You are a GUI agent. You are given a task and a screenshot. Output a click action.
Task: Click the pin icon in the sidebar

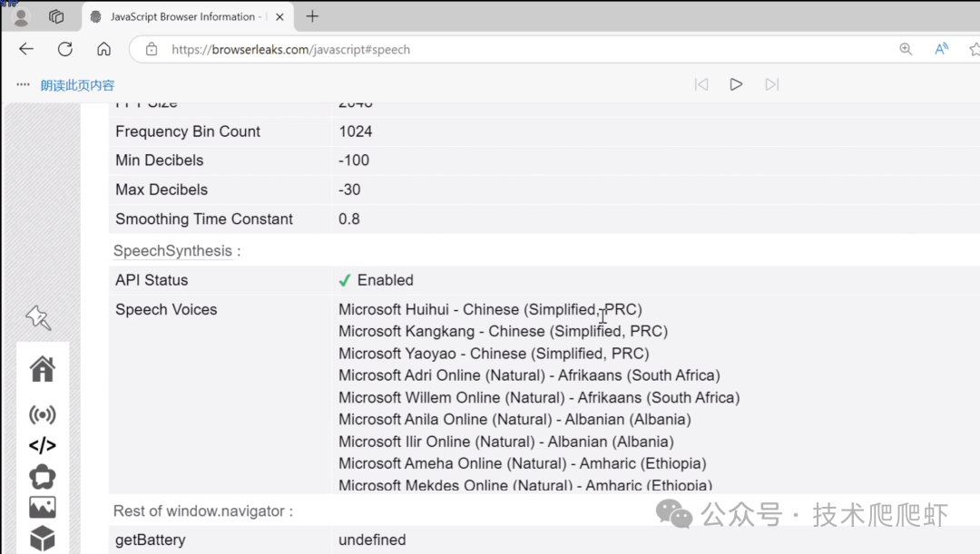(x=38, y=317)
